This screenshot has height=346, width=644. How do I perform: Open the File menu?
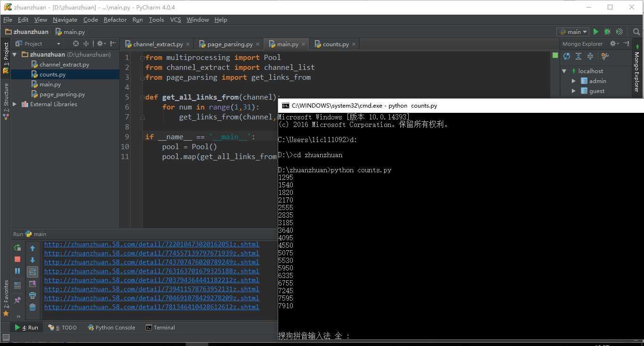tap(8, 20)
